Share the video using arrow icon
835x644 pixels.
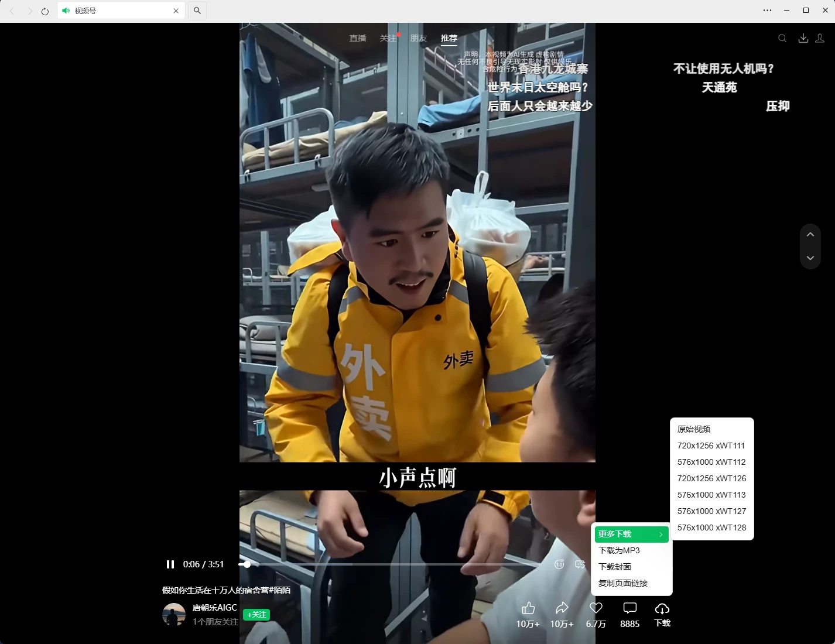click(562, 608)
